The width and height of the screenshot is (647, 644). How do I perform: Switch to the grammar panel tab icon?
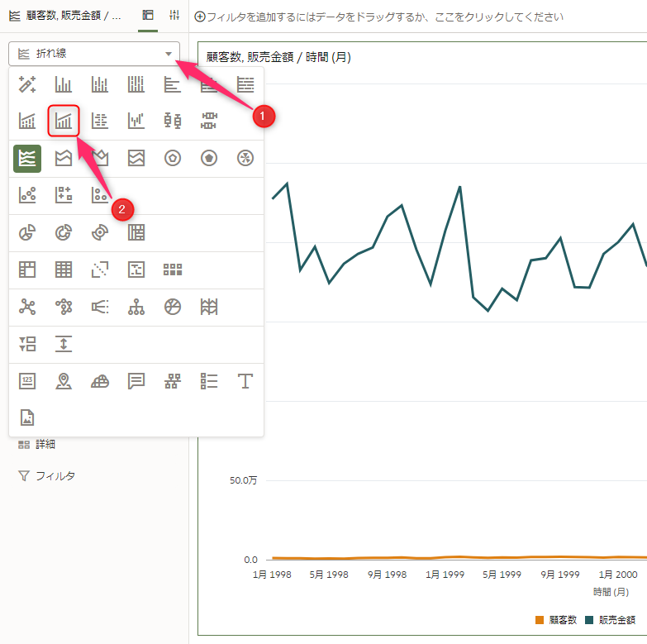148,15
